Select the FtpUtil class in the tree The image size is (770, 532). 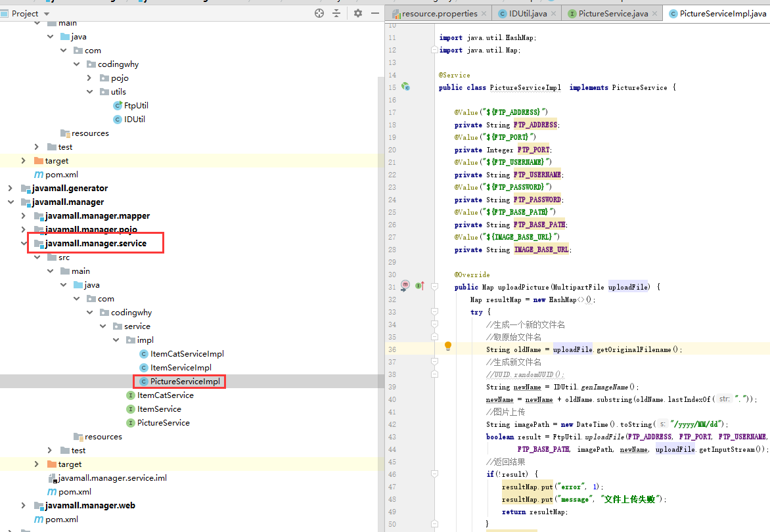[x=136, y=105]
